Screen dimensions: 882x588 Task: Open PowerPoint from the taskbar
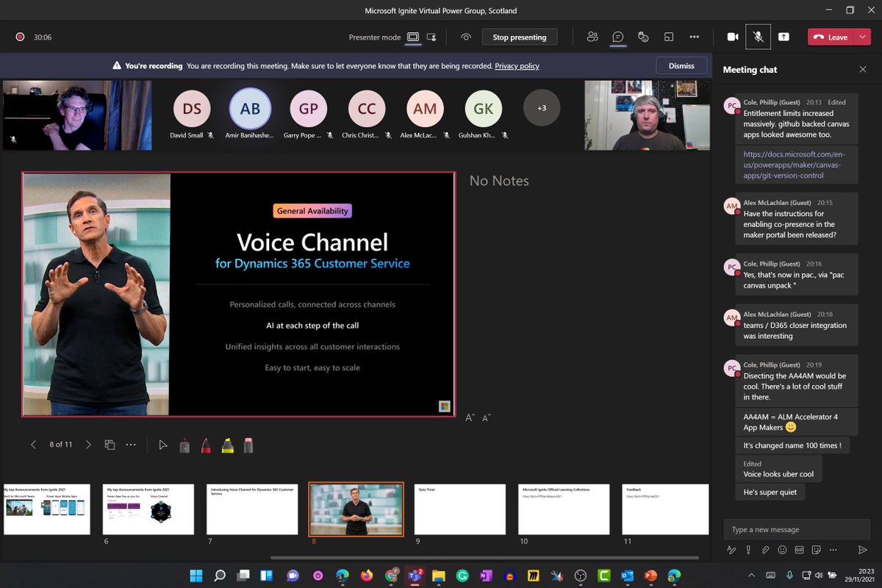(650, 575)
